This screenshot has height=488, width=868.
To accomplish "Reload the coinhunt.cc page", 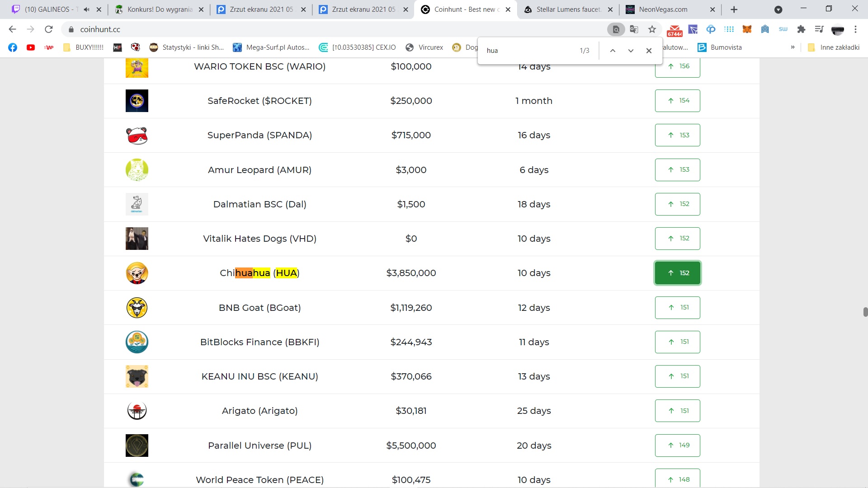I will pyautogui.click(x=49, y=29).
